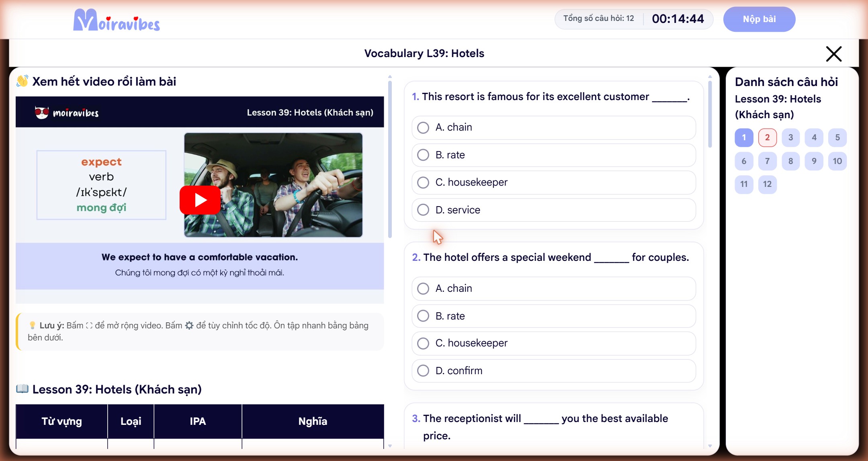Screen dimensions: 868x461
Task: Click the countdown timer display
Action: [x=678, y=19]
